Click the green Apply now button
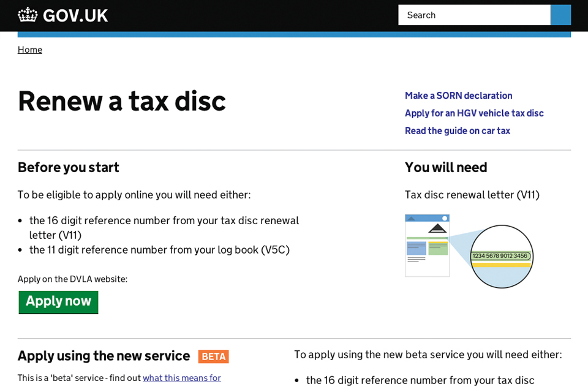The height and width of the screenshot is (392, 588). coord(58,302)
